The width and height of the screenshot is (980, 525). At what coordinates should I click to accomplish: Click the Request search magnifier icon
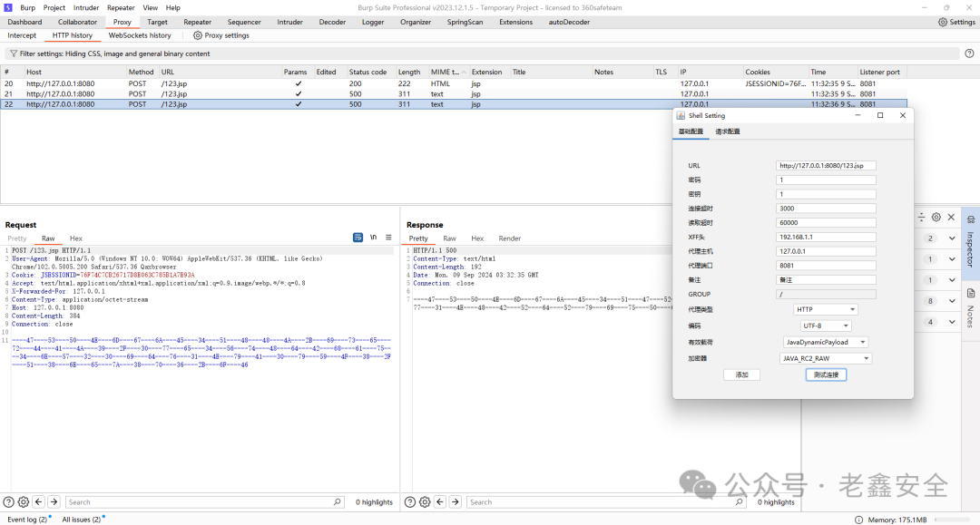click(x=337, y=502)
